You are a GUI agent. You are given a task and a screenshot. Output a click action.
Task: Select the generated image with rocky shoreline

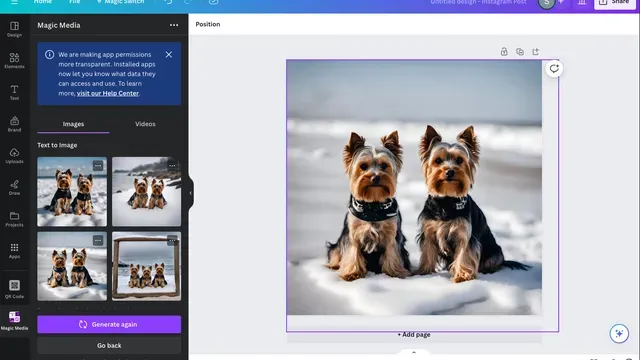(x=147, y=191)
